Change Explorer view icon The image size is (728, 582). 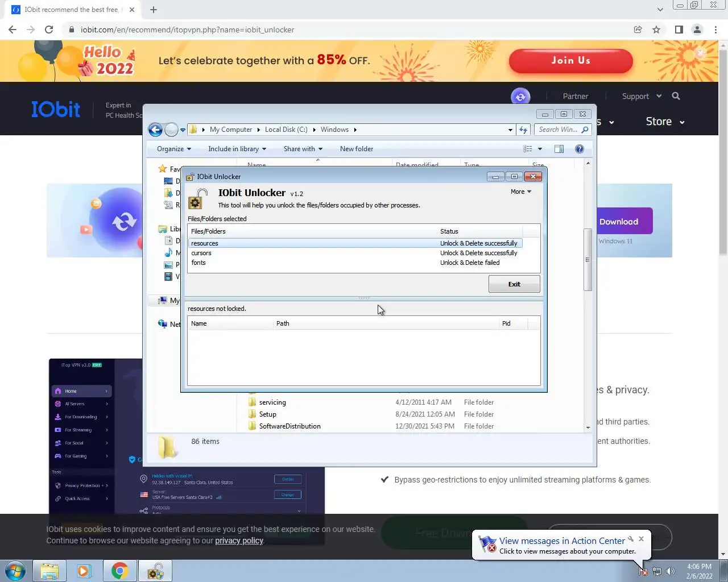coord(528,149)
